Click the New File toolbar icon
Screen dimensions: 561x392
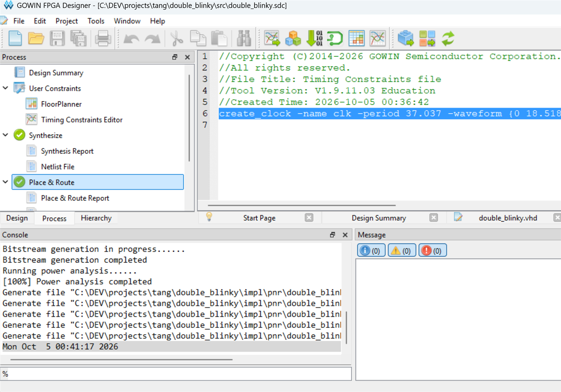point(15,38)
